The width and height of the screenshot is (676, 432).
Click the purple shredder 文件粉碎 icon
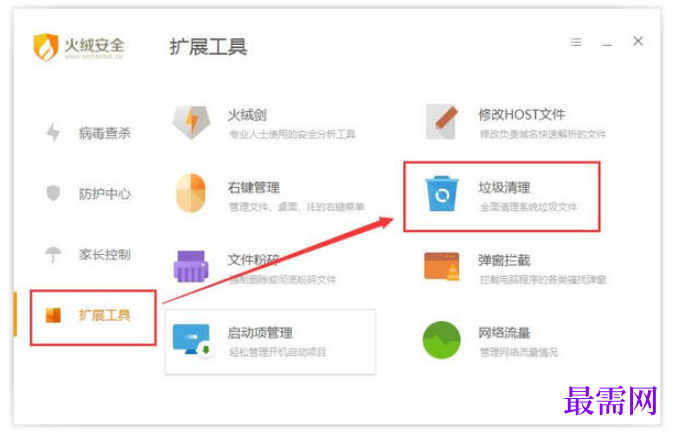coord(191,266)
